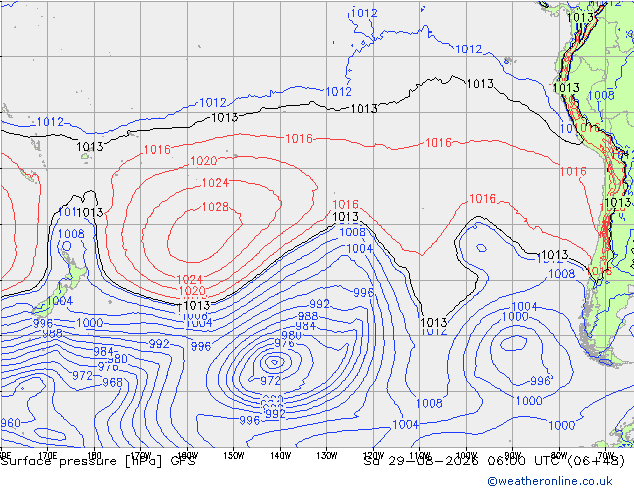Click the 160W longitude axis label
The width and height of the screenshot is (634, 490).
pyautogui.click(x=187, y=456)
